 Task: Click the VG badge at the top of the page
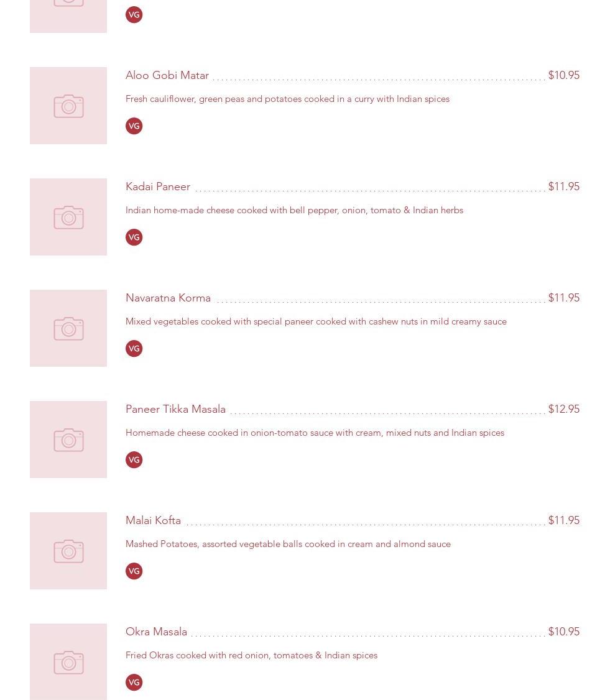(x=134, y=15)
